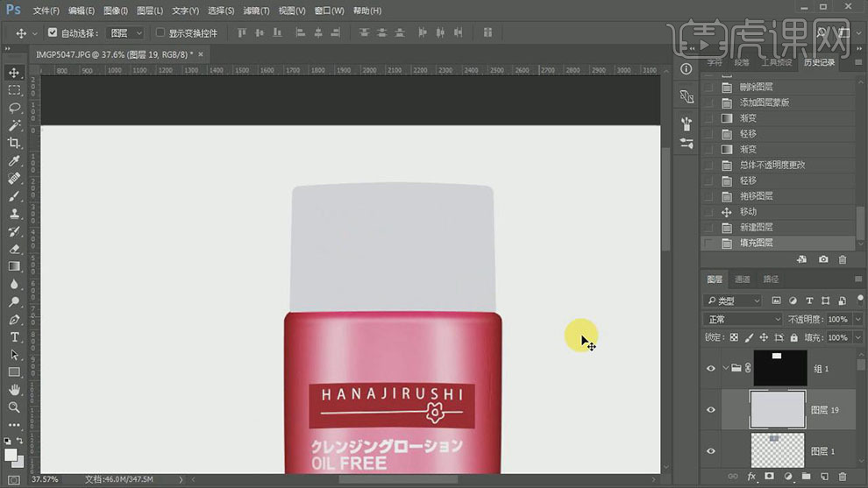Select the Path Selection tool

pyautogui.click(x=14, y=355)
